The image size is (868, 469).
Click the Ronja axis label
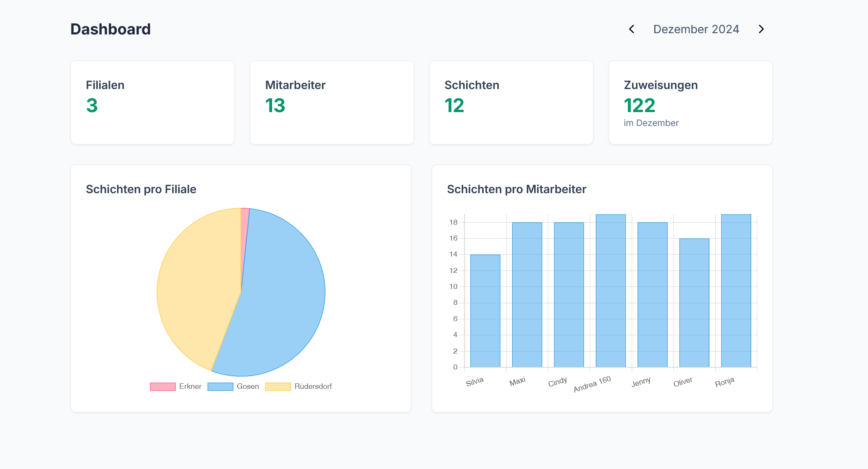[725, 382]
